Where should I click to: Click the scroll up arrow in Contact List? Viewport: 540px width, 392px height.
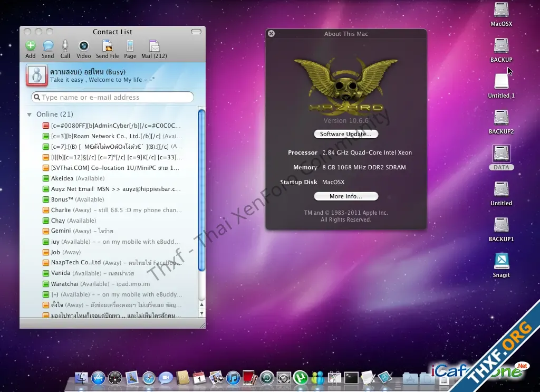pyautogui.click(x=202, y=304)
